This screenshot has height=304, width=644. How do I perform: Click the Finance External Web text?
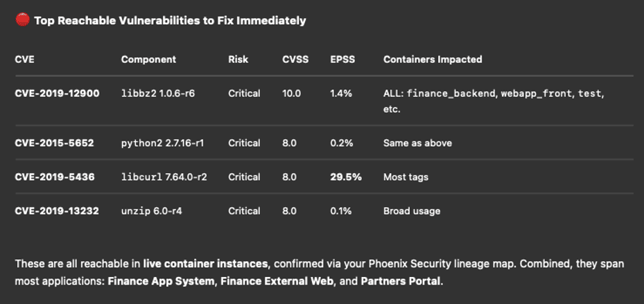(277, 282)
